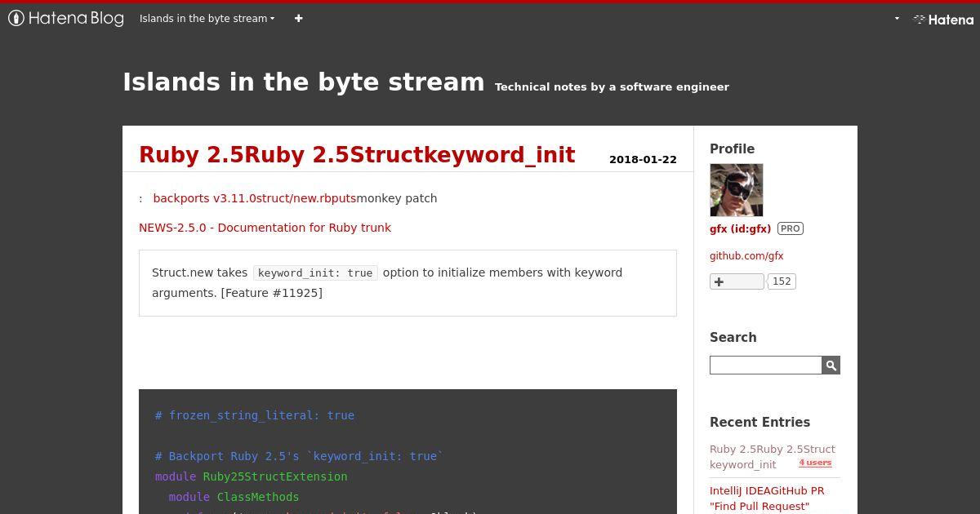Screen dimensions: 980x514
Task: Open recent entry 'Ruby 2.5Ruby 2.5Struct keyword_init'
Action: click(773, 457)
